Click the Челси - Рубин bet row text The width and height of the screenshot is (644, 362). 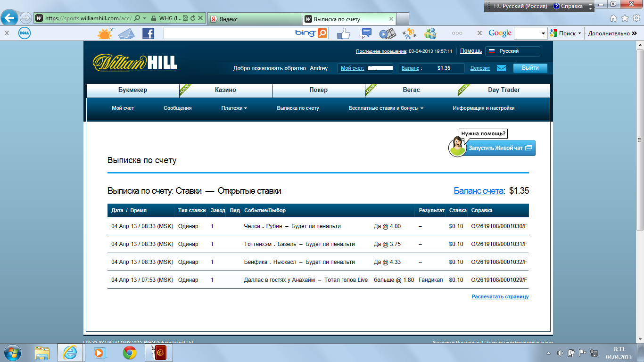292,226
